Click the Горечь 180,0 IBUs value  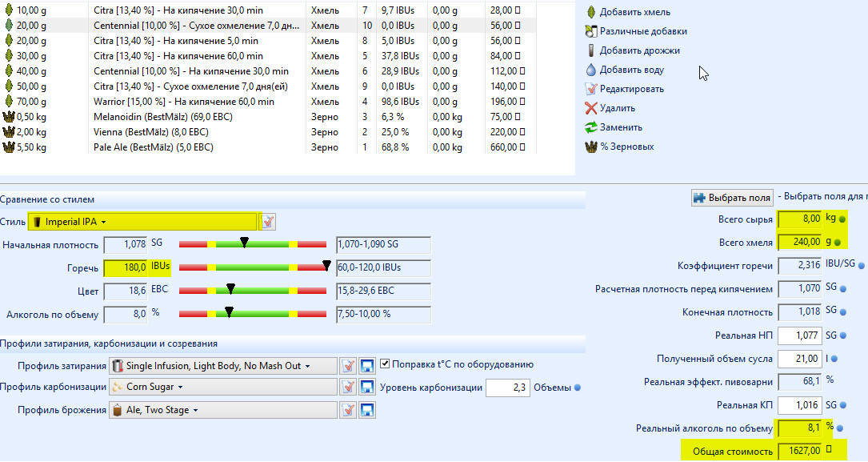click(125, 267)
